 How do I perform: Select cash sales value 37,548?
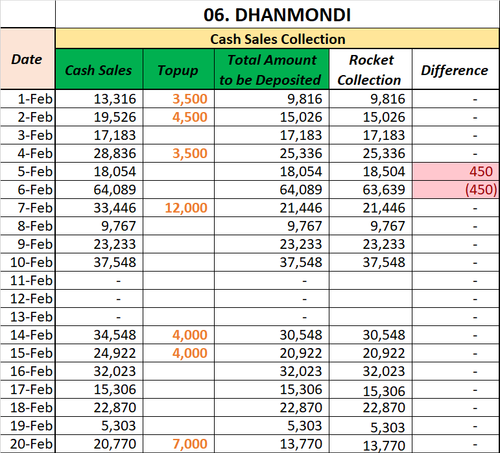click(x=99, y=262)
